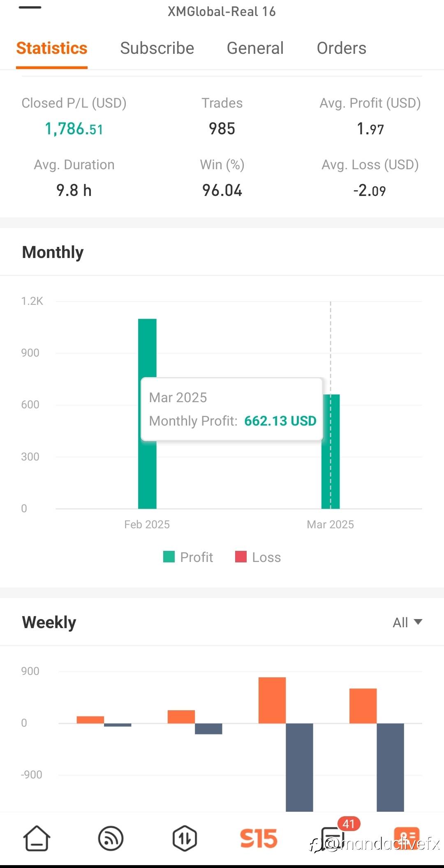Tap the Closed P/L value 1,786.51
This screenshot has height=868, width=444.
74,129
